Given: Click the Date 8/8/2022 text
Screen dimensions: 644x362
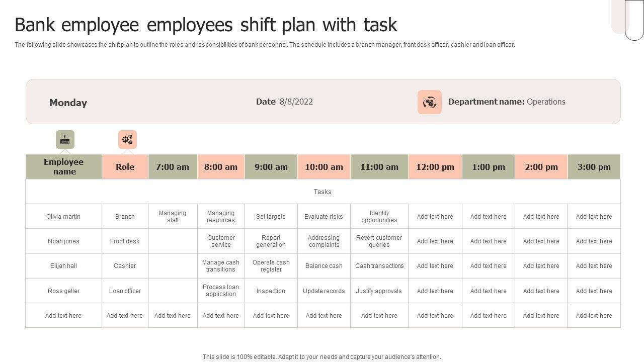Looking at the screenshot, I should point(284,102).
